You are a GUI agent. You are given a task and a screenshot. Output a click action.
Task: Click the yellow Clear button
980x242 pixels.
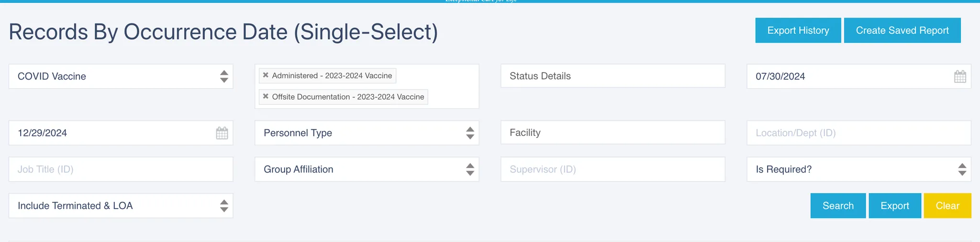point(947,206)
